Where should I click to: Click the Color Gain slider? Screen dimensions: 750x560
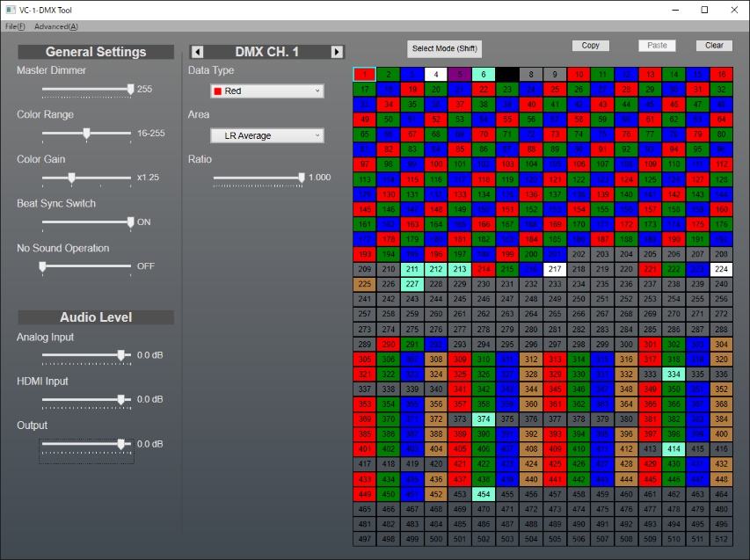tap(86, 178)
